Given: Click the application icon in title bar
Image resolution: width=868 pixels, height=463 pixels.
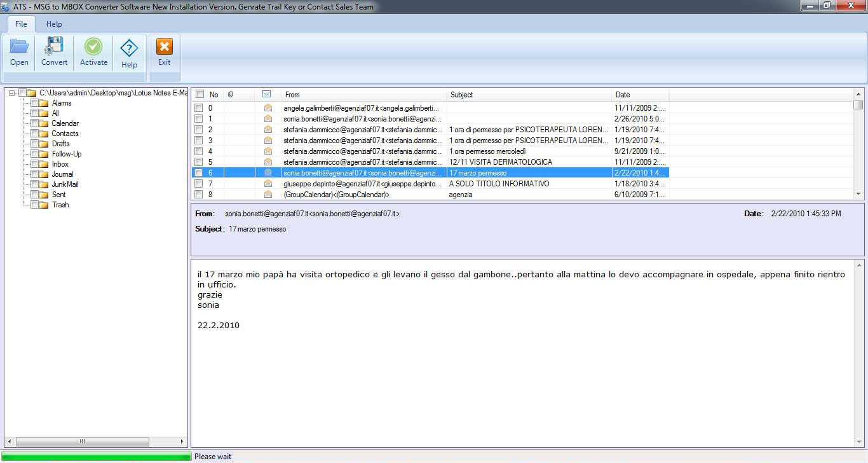Looking at the screenshot, I should pyautogui.click(x=5, y=6).
